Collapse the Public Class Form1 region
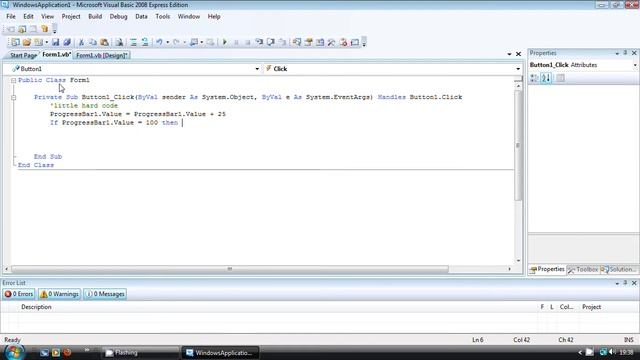The image size is (640, 360). pyautogui.click(x=13, y=80)
